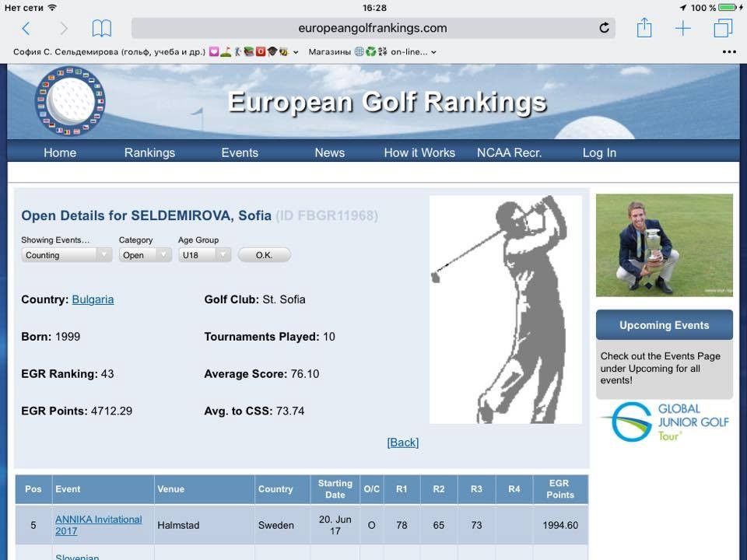The image size is (747, 560).
Task: Tap Safari forward arrow
Action: [x=63, y=29]
